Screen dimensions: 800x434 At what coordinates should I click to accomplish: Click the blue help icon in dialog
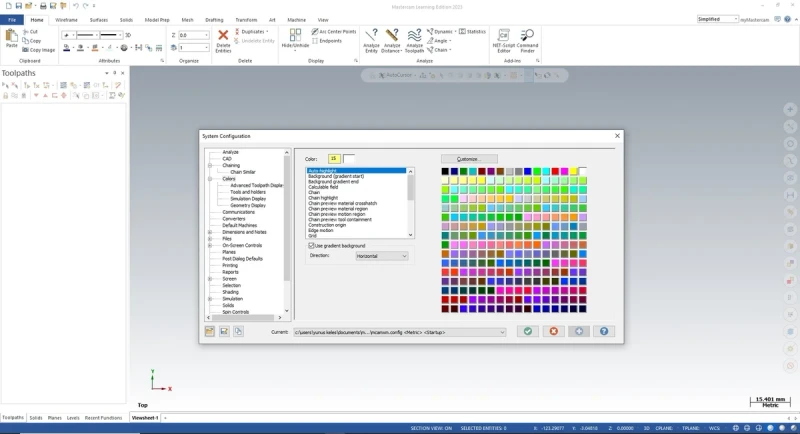pos(604,331)
